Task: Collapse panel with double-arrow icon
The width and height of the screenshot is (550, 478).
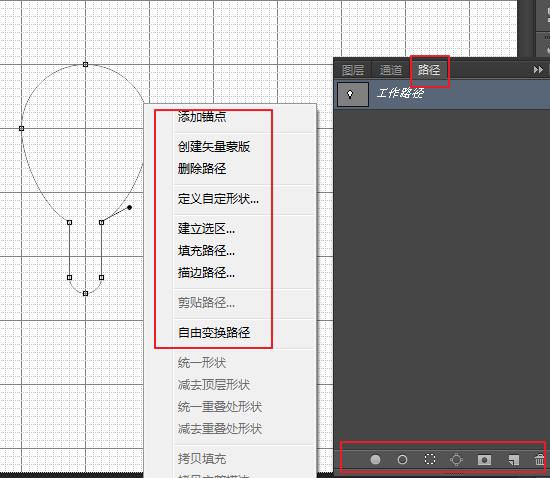Action: (538, 69)
